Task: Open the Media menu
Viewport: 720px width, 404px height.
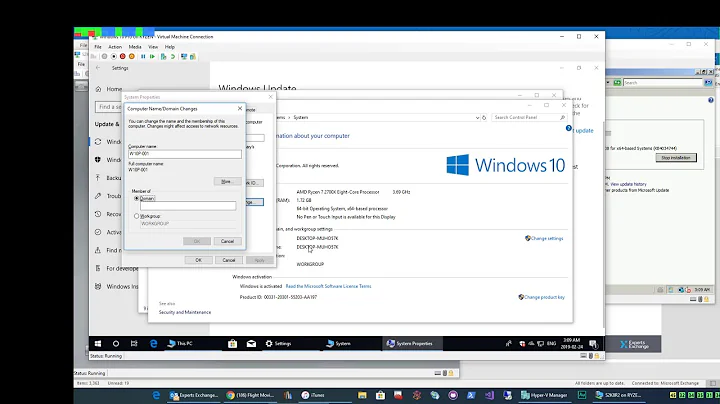Action: coord(135,47)
